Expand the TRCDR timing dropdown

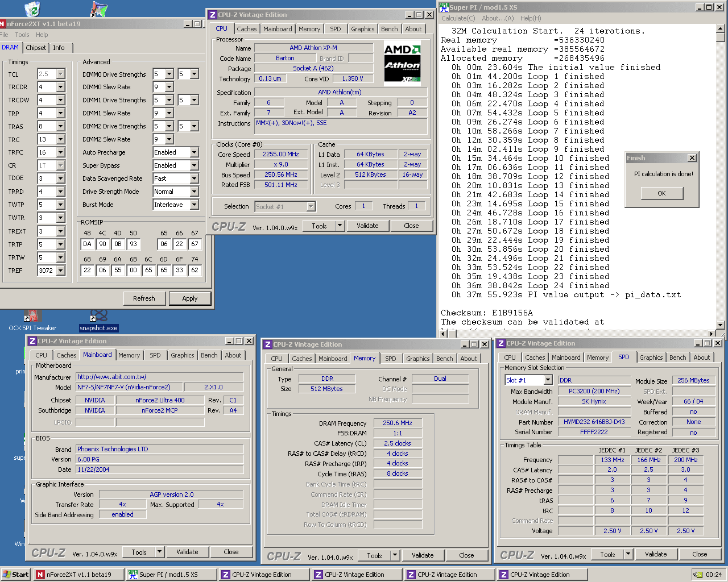pos(60,87)
